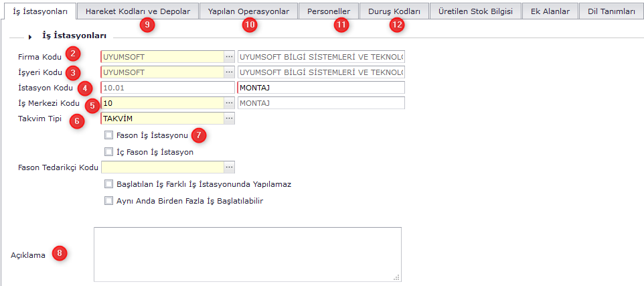
Task: Go to the Personeller tab
Action: 329,11
